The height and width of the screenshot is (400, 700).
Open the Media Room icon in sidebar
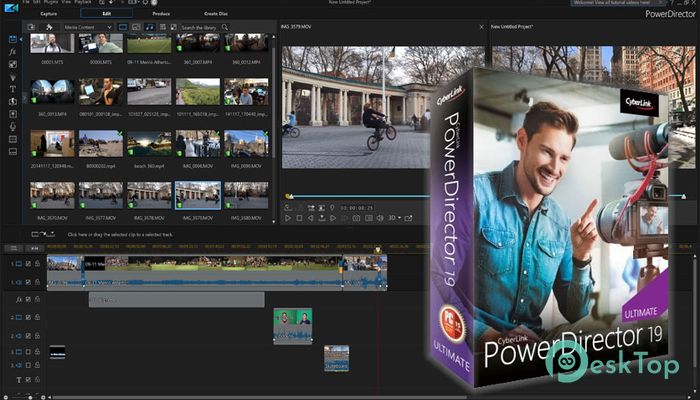pos(12,39)
